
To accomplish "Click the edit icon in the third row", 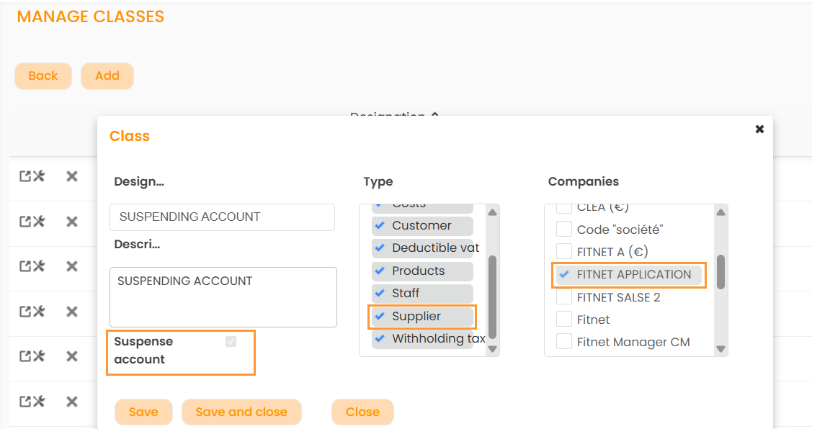I will [32, 266].
